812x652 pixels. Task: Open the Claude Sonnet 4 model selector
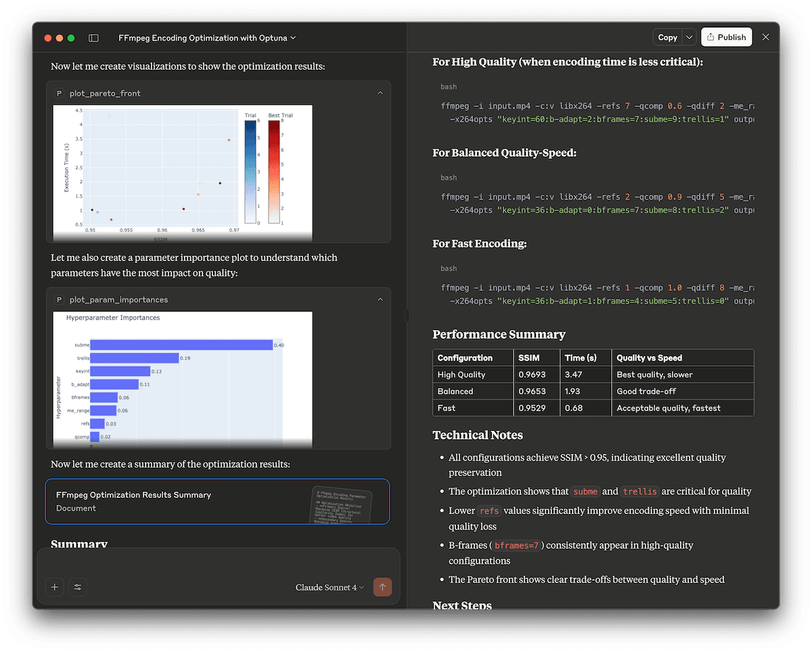[x=330, y=587]
